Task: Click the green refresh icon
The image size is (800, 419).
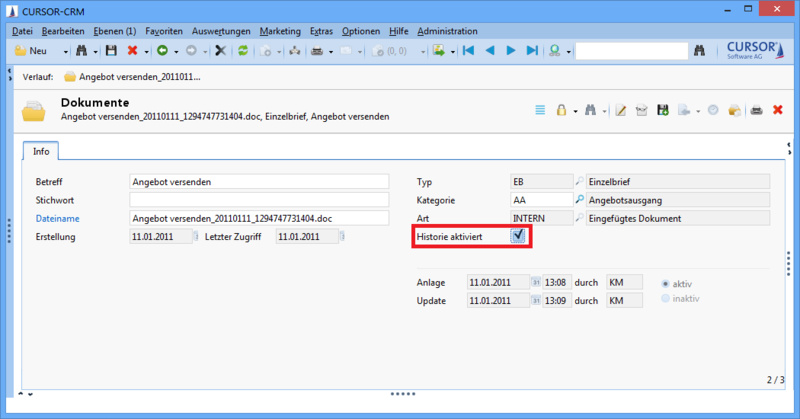Action: point(242,50)
